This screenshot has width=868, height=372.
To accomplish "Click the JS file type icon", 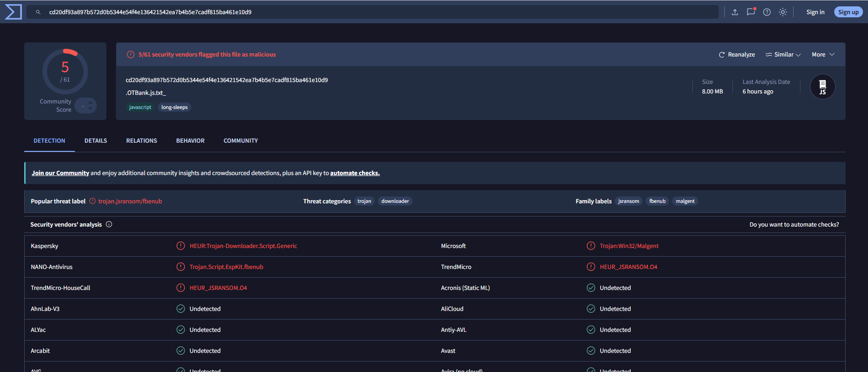I will click(x=822, y=87).
